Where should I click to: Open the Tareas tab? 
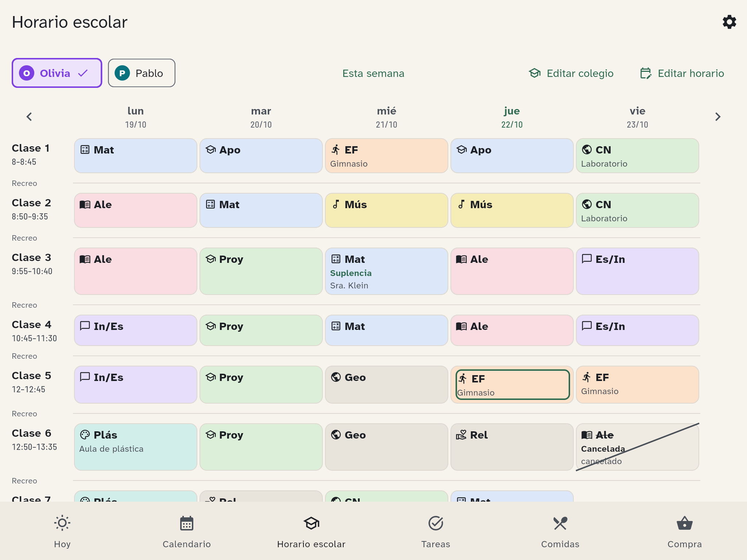point(436,531)
